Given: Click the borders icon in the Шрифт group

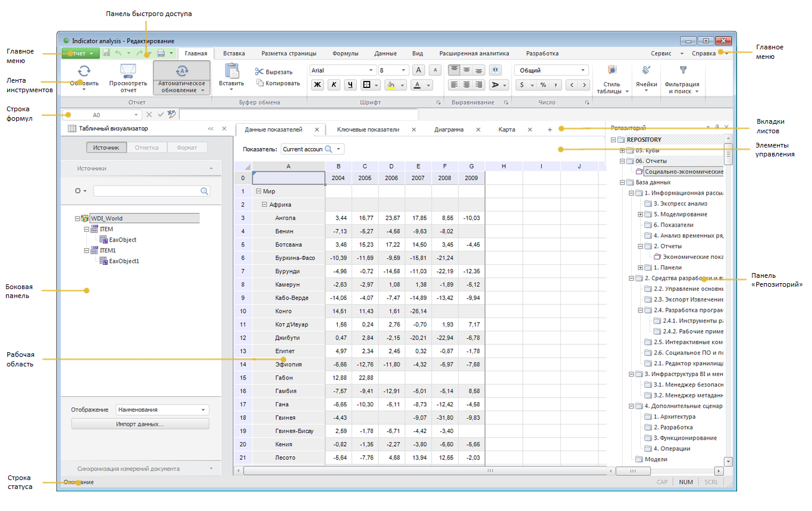Looking at the screenshot, I should (367, 84).
